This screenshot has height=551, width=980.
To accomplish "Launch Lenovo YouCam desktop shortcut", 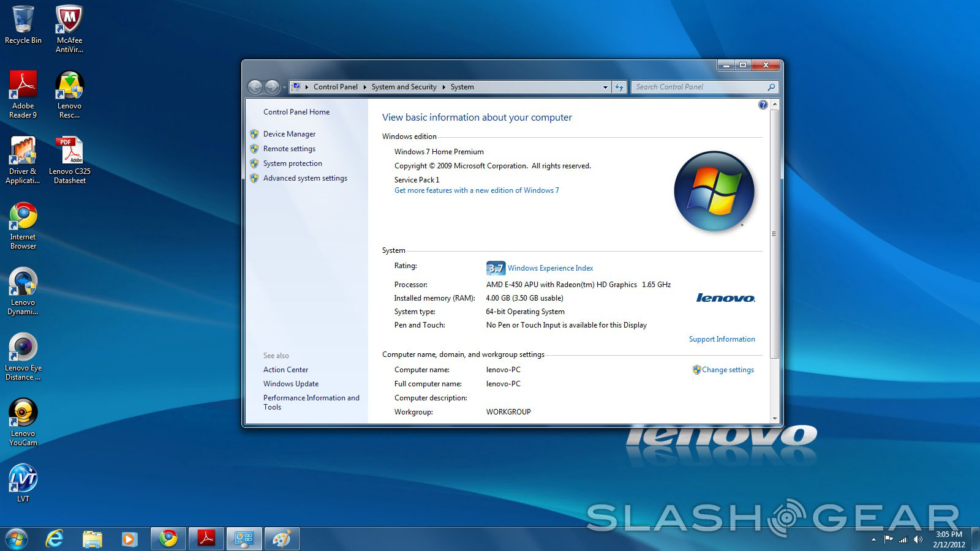I will click(23, 422).
